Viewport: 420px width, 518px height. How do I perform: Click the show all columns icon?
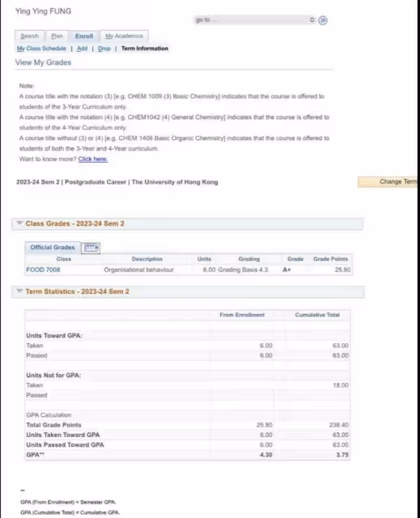tap(91, 248)
